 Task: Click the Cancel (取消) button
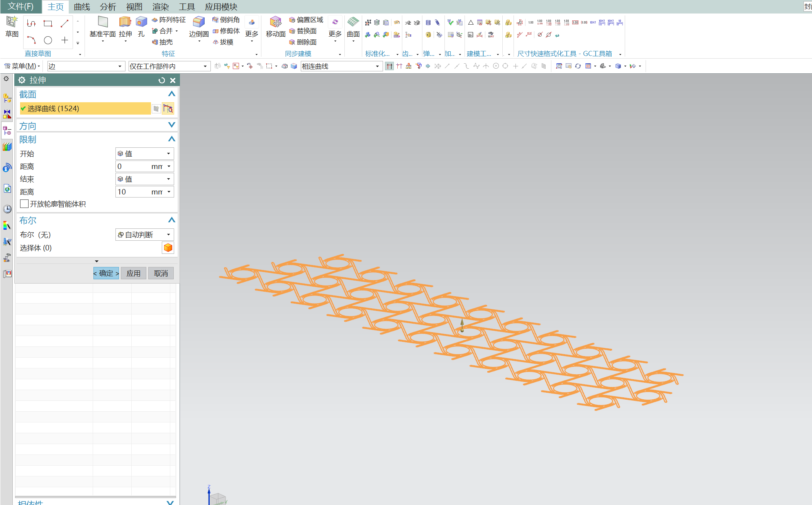[x=161, y=273]
